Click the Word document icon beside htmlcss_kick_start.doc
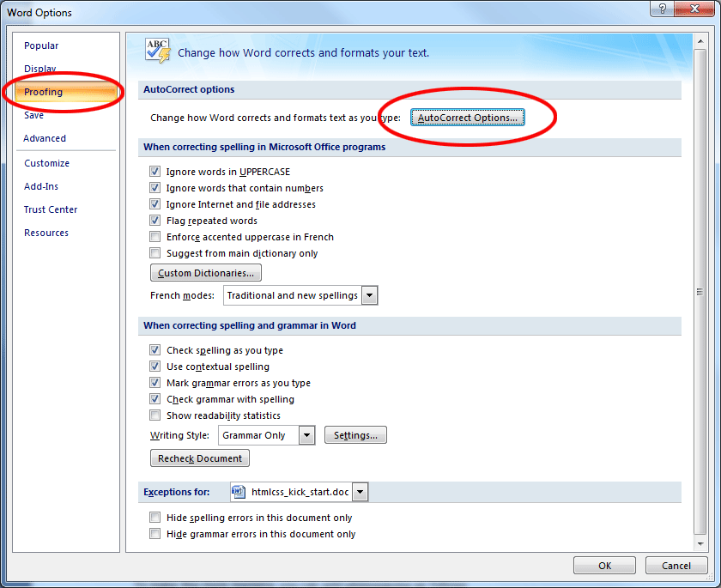The width and height of the screenshot is (721, 588). click(239, 492)
